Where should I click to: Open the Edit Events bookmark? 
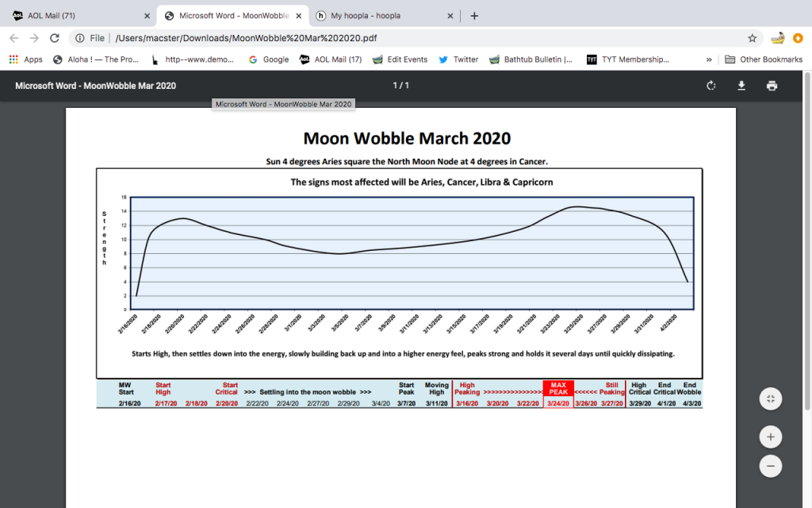tap(400, 60)
